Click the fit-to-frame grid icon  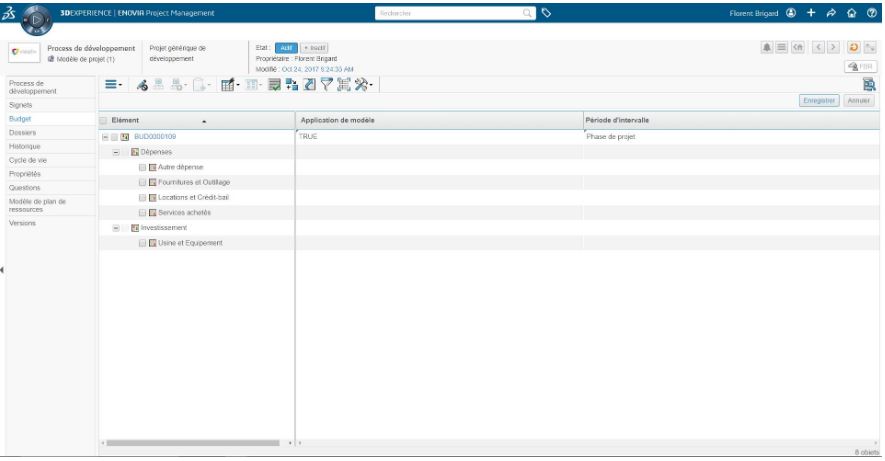(344, 85)
